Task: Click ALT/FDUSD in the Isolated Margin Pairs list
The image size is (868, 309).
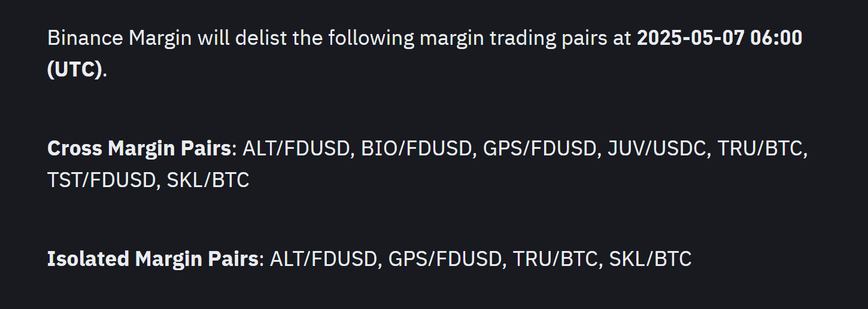Action: [323, 259]
